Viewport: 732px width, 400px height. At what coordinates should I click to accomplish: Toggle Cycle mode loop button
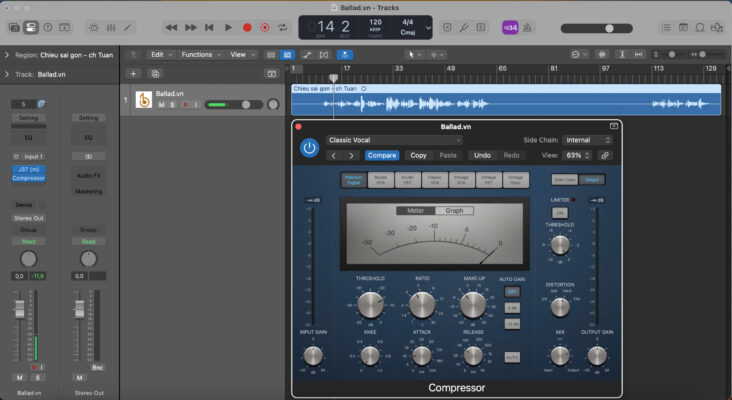pos(282,28)
